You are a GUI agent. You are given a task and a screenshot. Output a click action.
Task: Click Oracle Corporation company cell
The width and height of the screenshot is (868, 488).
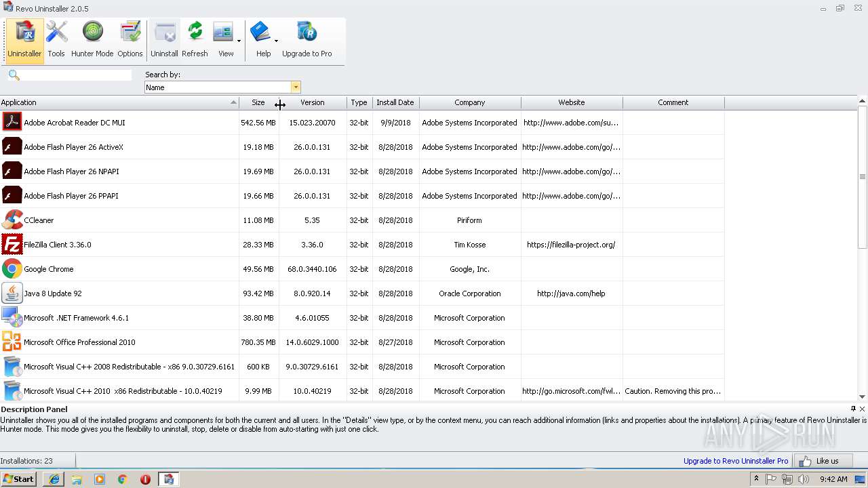coord(470,293)
